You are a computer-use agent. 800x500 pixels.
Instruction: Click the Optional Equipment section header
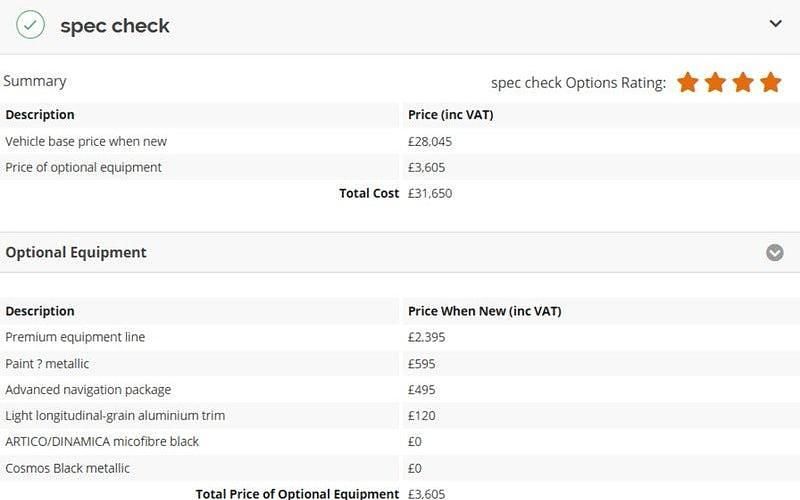(x=76, y=252)
